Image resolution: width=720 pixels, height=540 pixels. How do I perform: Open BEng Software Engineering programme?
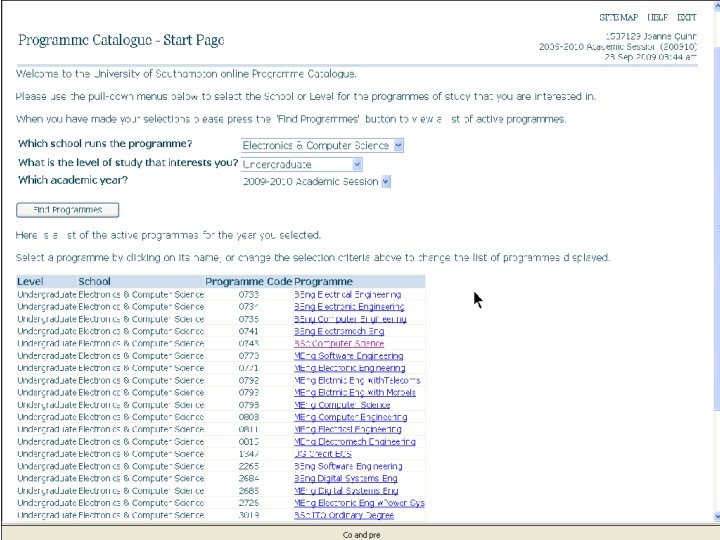[348, 466]
